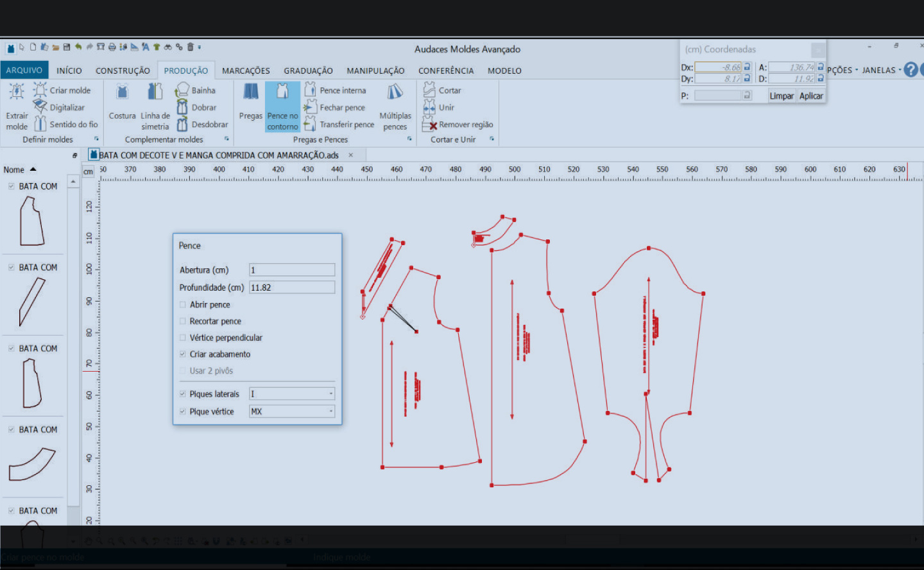Click the Profundidade (cm) input field
Viewport: 924px width, 570px height.
[x=292, y=287]
